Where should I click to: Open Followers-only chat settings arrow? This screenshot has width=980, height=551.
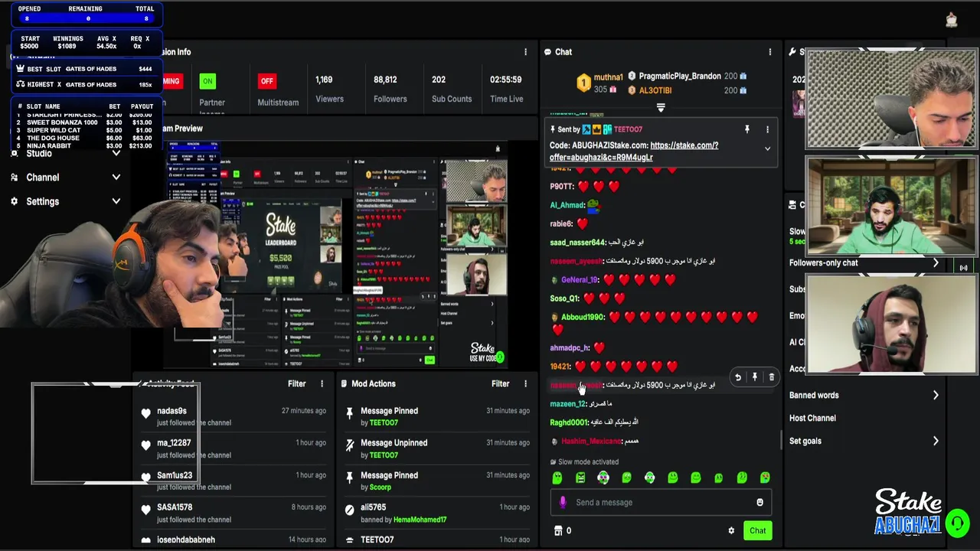(x=936, y=263)
